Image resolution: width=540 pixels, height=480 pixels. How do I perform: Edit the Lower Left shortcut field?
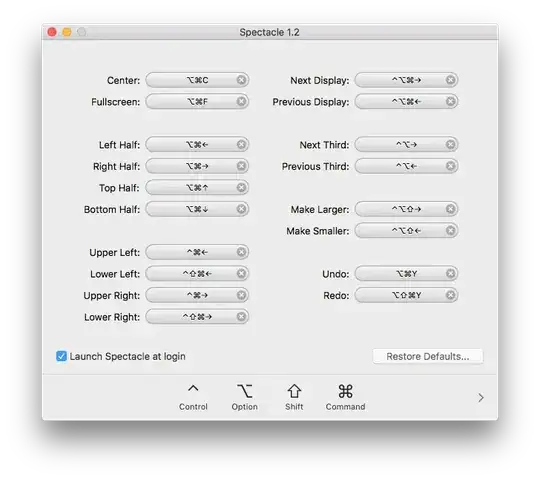[197, 273]
